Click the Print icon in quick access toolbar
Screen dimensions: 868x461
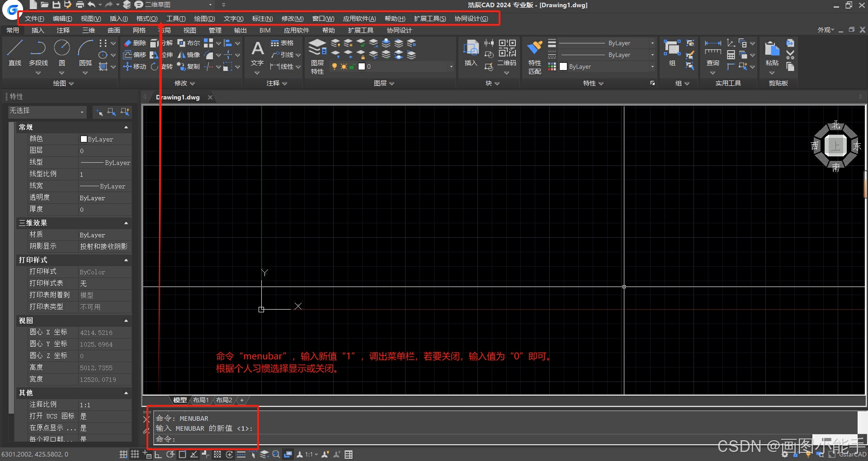80,5
